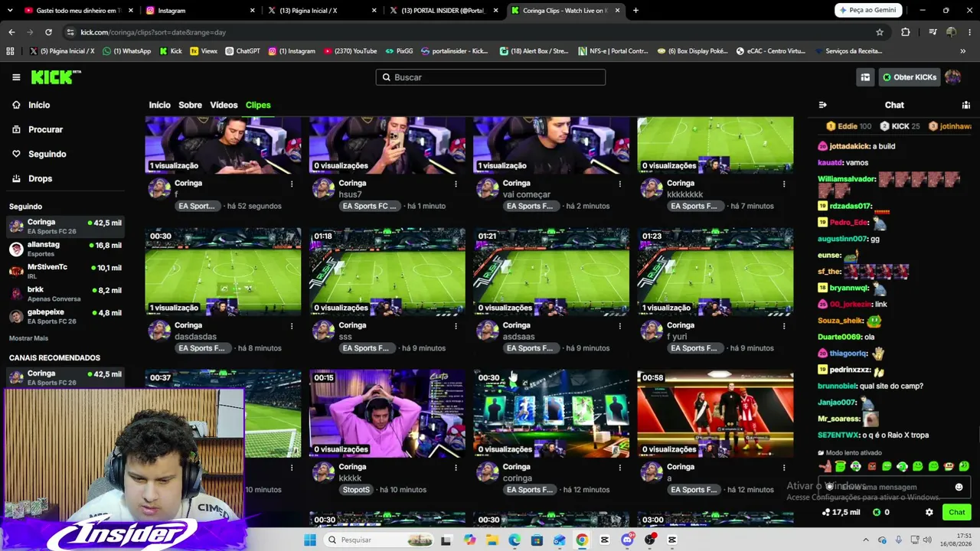980x551 pixels.
Task: Open the ChatGPT bookmark
Action: click(243, 51)
